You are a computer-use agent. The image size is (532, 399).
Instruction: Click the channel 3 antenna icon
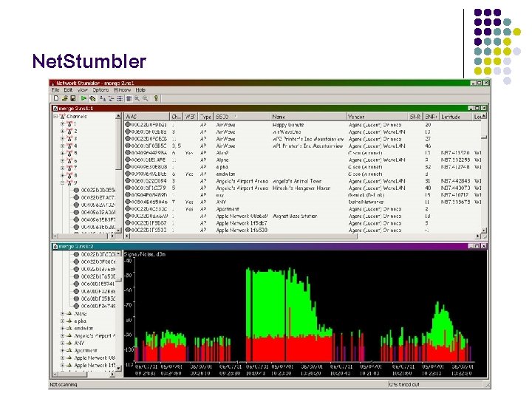[x=69, y=138]
